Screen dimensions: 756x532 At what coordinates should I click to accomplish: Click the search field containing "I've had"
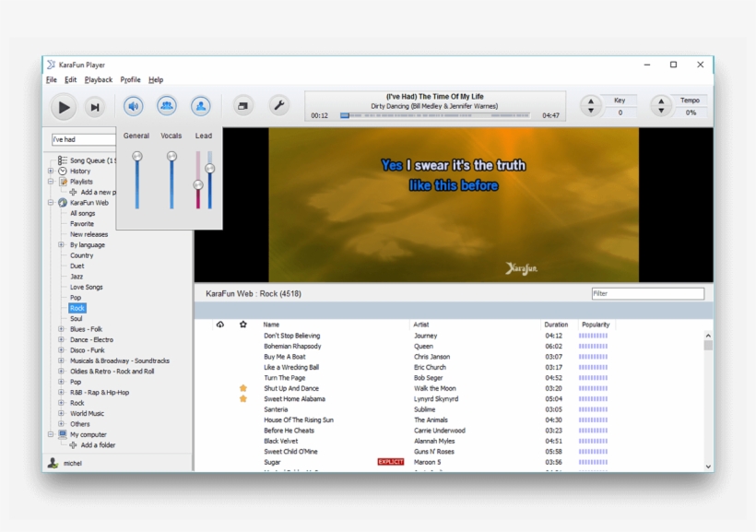tap(83, 139)
